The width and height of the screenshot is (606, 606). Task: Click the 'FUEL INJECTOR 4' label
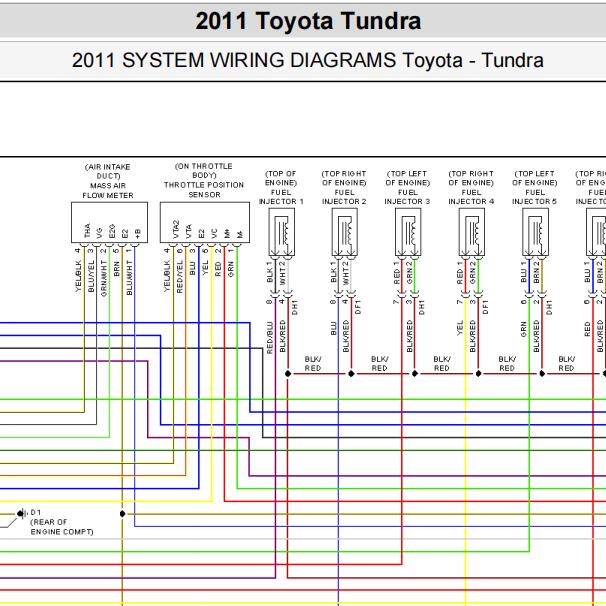coord(471,197)
